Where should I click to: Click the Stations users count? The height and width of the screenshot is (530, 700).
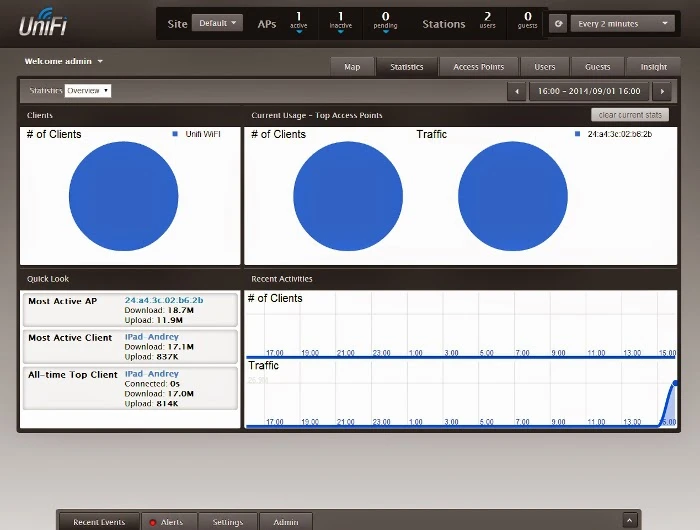point(488,21)
